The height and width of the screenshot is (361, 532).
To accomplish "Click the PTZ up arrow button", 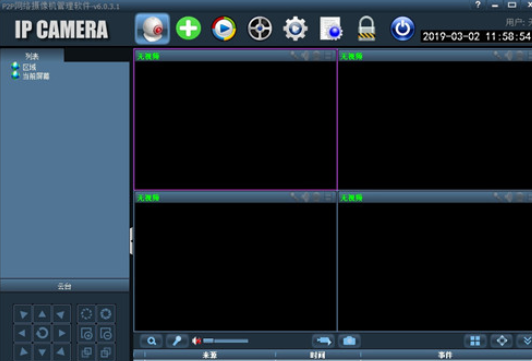I will (42, 314).
